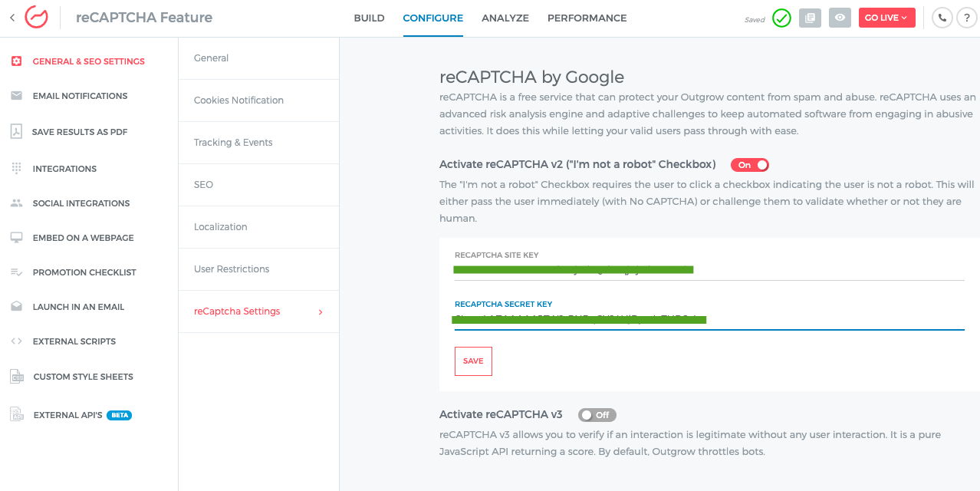
Task: Open Launch in an Email section
Action: click(78, 307)
